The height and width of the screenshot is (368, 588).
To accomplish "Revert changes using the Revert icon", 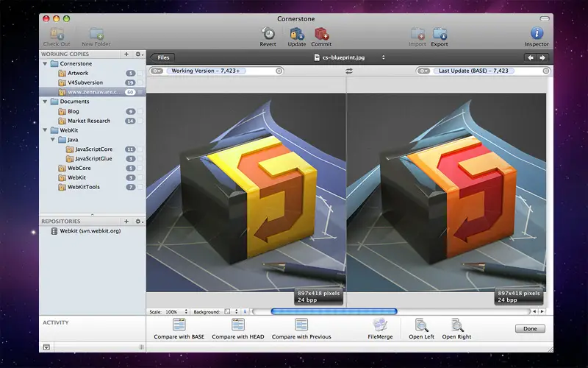I will click(268, 34).
